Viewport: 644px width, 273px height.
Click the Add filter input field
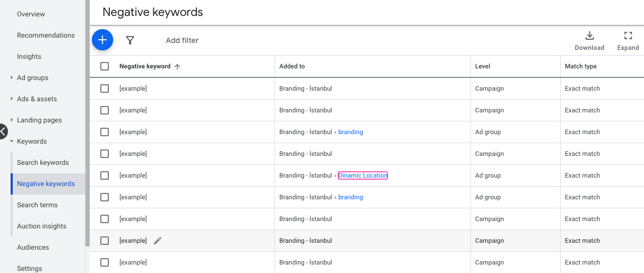(x=182, y=40)
